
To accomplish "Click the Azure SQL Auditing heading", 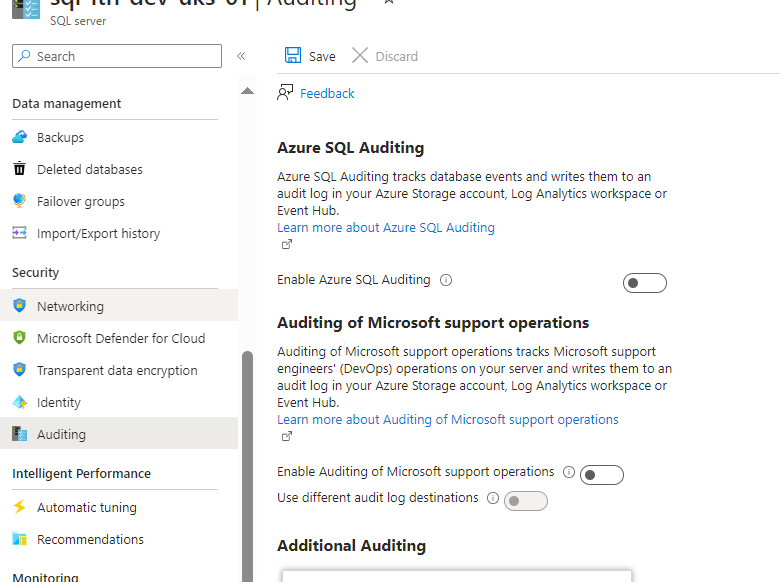I will [x=351, y=148].
